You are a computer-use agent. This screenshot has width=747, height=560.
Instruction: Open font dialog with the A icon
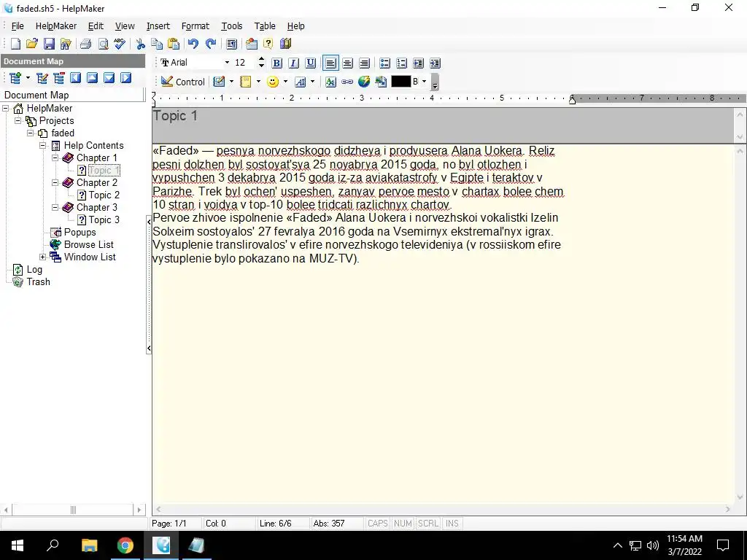pos(330,82)
